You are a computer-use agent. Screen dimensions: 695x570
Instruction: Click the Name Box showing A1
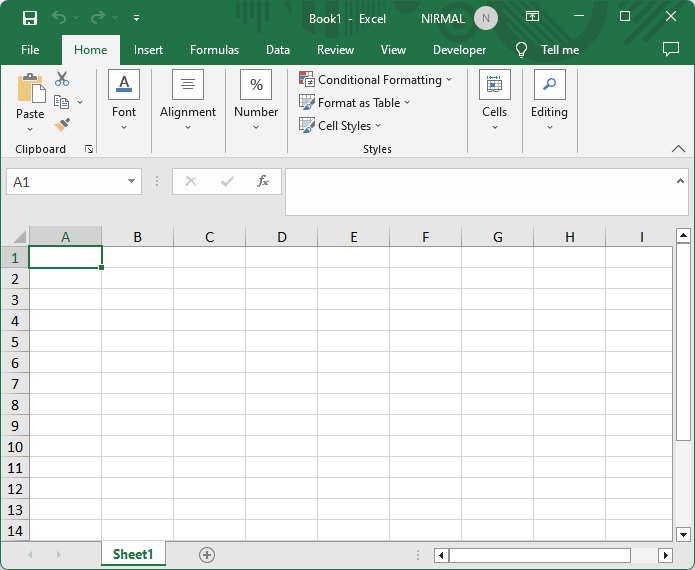65,182
